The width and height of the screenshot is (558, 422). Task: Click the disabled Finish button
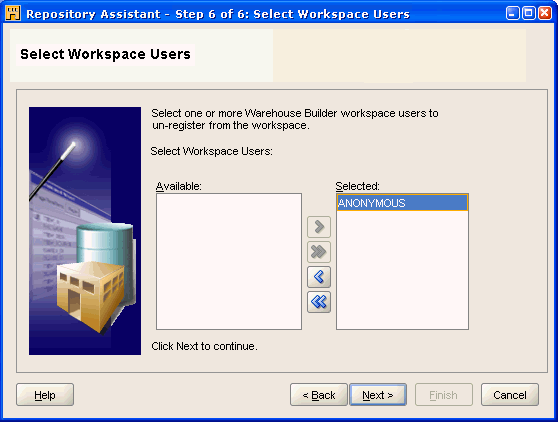click(x=444, y=395)
